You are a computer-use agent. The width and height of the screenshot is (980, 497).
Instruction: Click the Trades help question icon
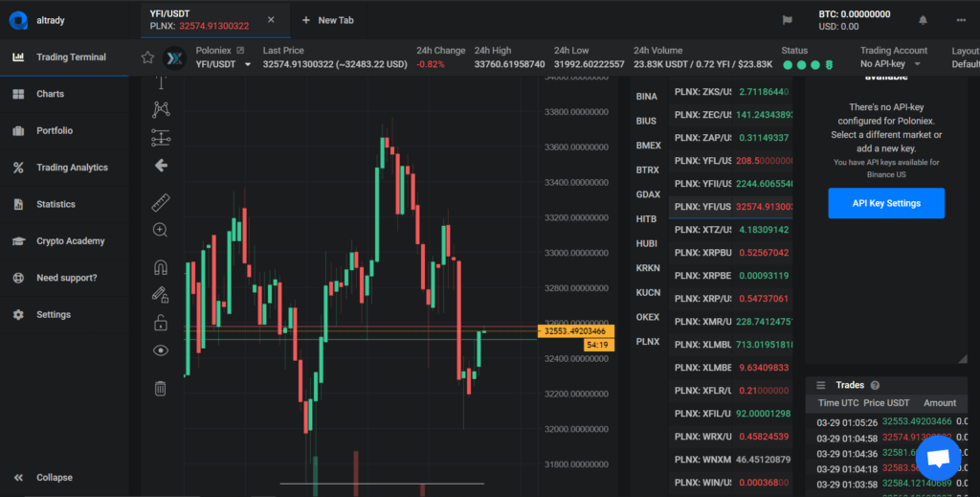tap(875, 385)
